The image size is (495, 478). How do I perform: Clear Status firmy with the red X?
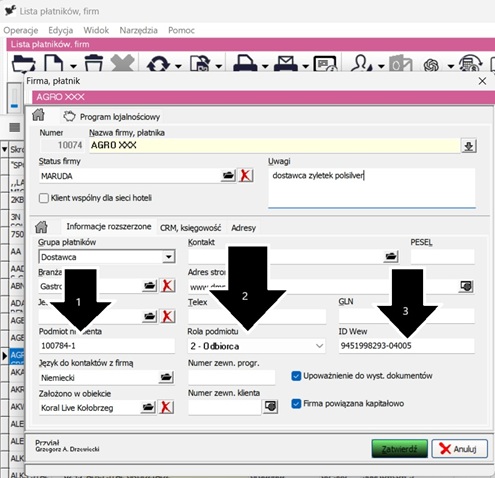coord(245,175)
